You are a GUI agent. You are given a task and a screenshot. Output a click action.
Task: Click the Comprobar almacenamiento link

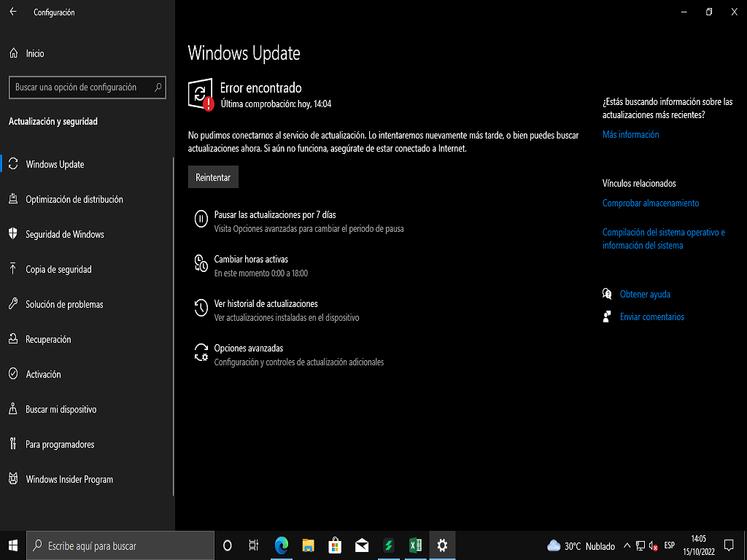[x=650, y=203]
